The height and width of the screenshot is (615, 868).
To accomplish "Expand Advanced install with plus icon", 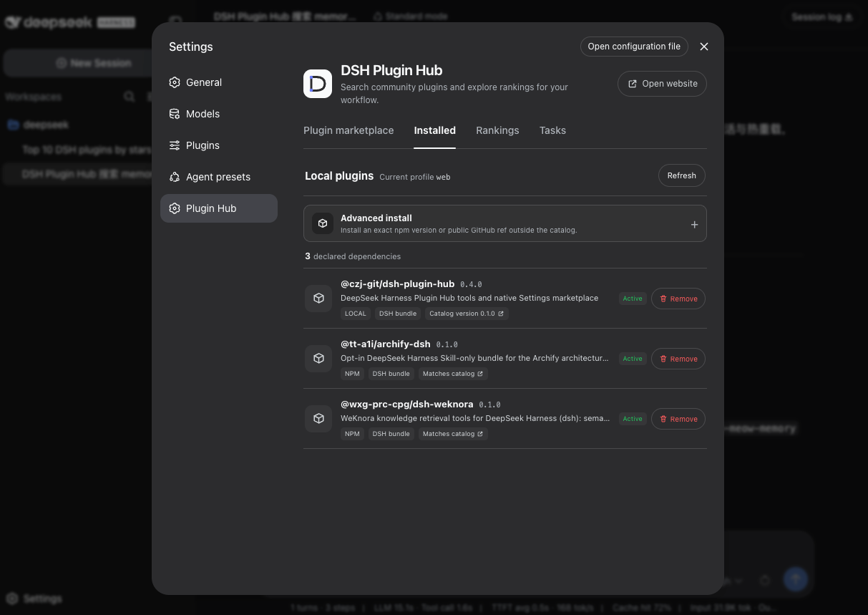I will (694, 224).
